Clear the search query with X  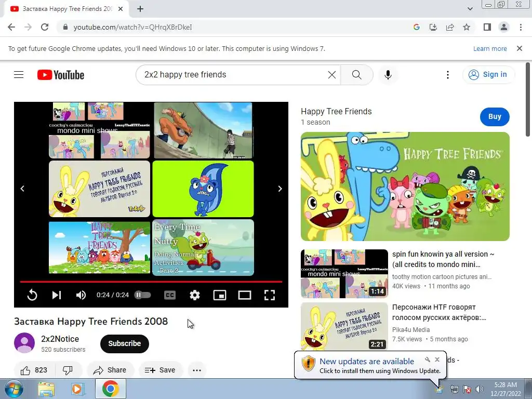pyautogui.click(x=332, y=75)
